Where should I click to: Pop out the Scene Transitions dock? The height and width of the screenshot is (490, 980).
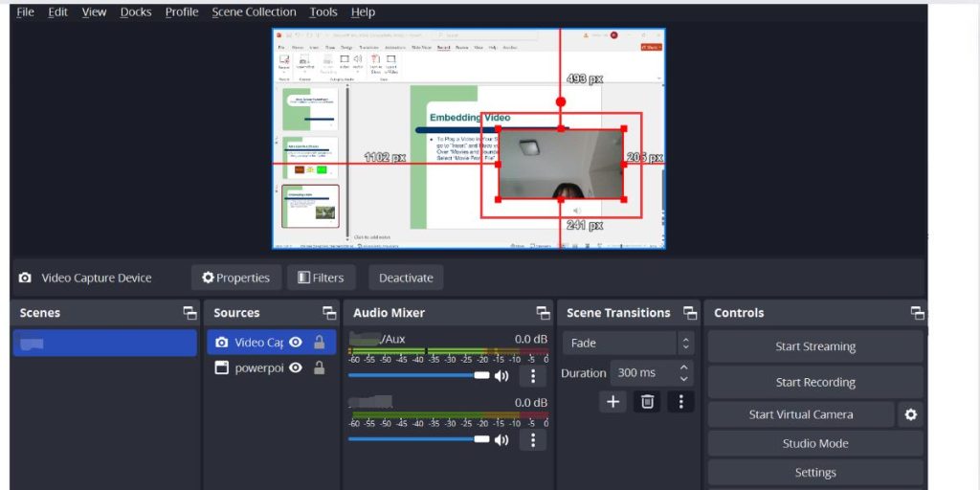point(689,313)
